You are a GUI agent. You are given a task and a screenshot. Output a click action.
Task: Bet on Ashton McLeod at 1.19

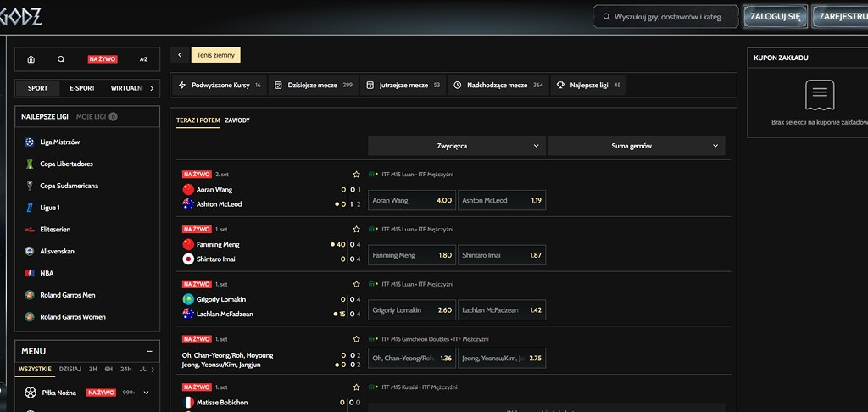502,200
